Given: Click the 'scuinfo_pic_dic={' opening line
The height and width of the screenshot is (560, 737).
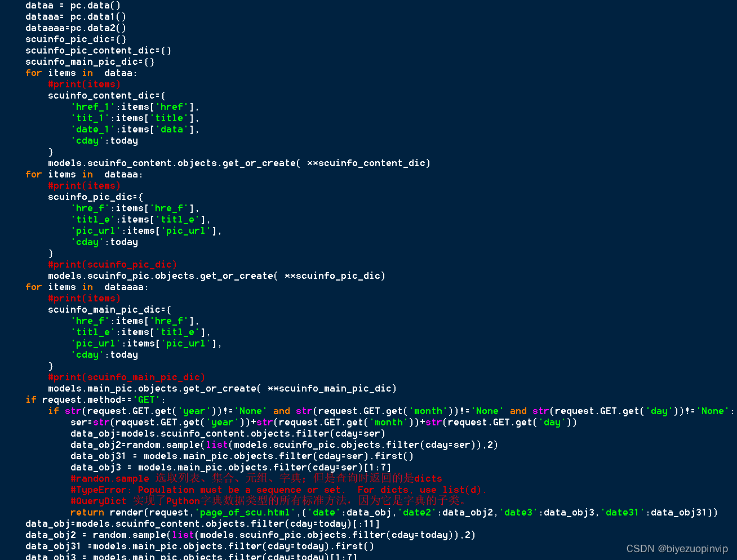Looking at the screenshot, I should tap(96, 197).
